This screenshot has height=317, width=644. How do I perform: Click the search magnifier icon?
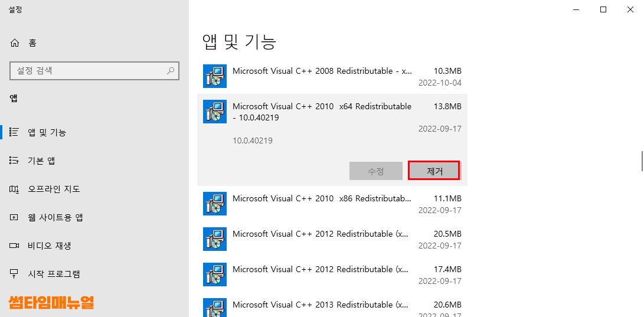(171, 70)
